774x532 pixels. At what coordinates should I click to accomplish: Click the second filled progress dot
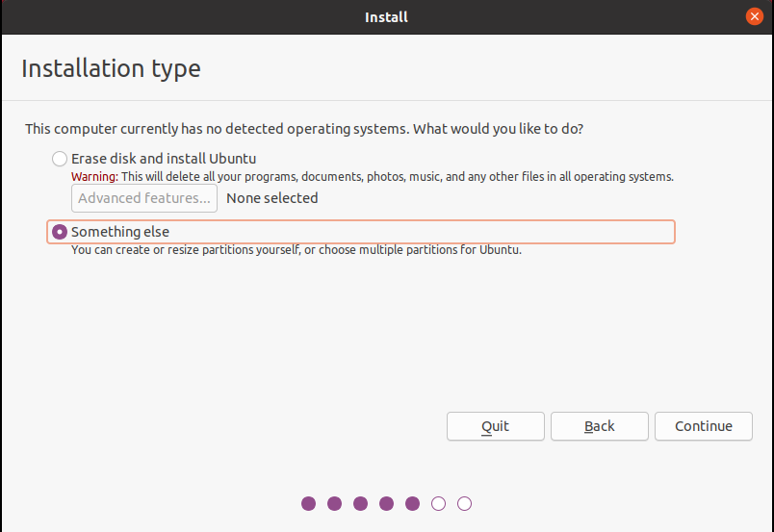click(335, 503)
